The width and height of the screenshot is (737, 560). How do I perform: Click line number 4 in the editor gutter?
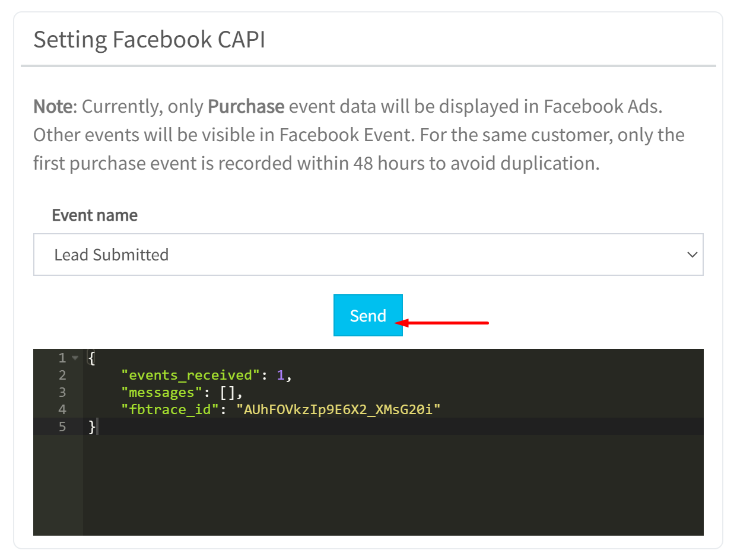point(62,409)
